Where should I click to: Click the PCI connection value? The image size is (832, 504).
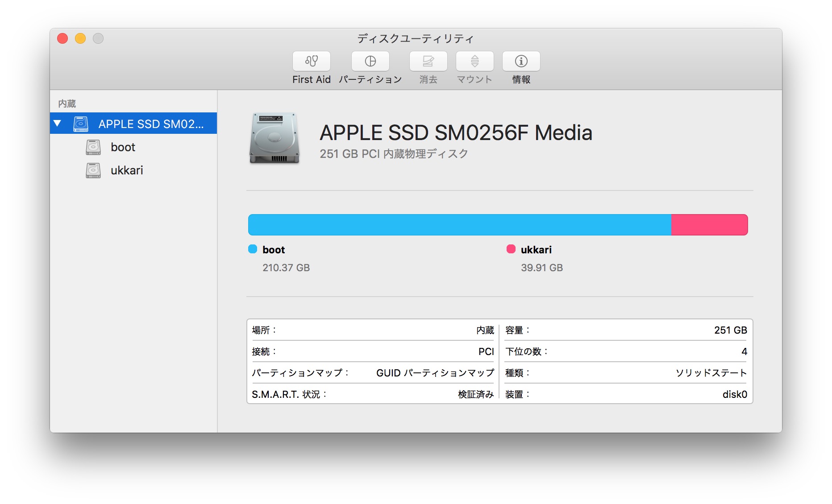coord(486,351)
